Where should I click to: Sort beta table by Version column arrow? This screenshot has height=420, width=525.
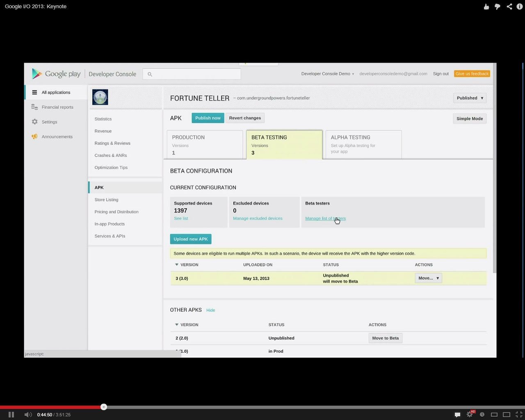[x=177, y=265]
